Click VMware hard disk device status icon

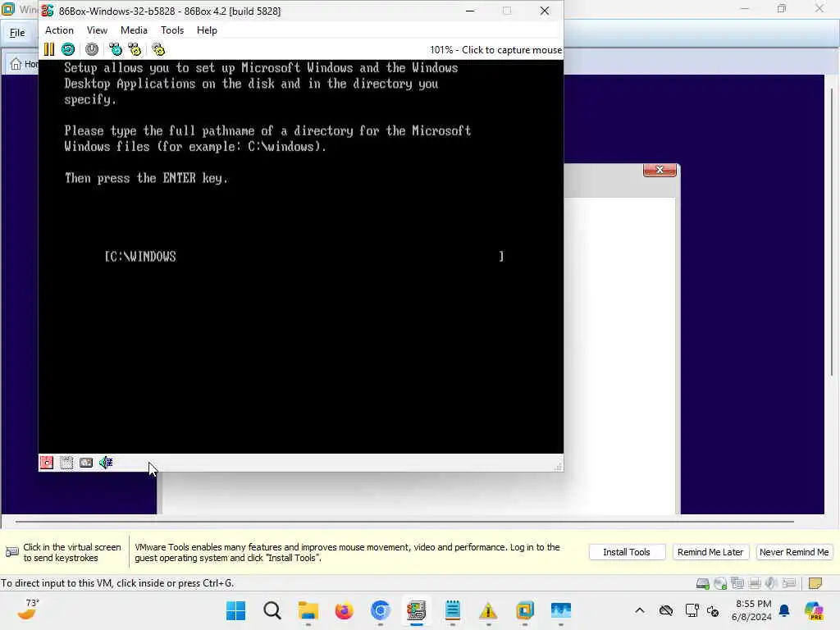pos(702,583)
